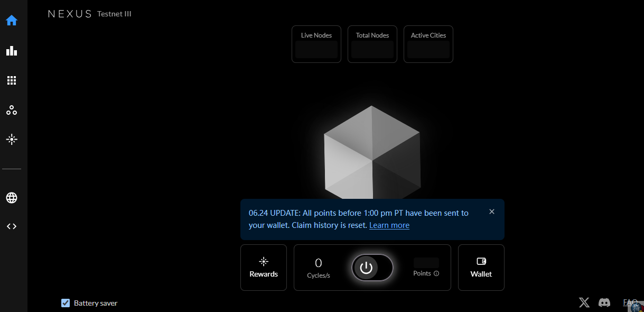Image resolution: width=644 pixels, height=312 pixels.
Task: Open the X (Twitter) social icon
Action: (x=584, y=302)
